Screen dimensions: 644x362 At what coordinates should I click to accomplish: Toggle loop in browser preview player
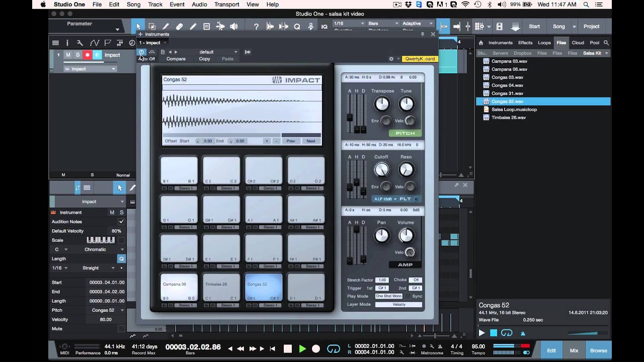(x=507, y=333)
